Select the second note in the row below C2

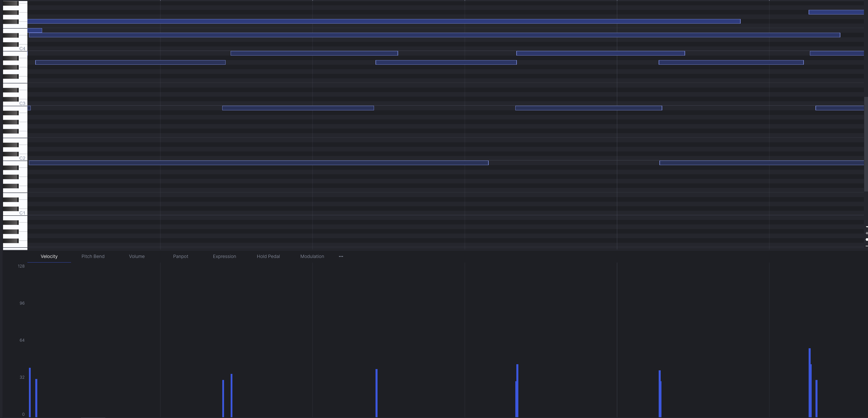761,163
